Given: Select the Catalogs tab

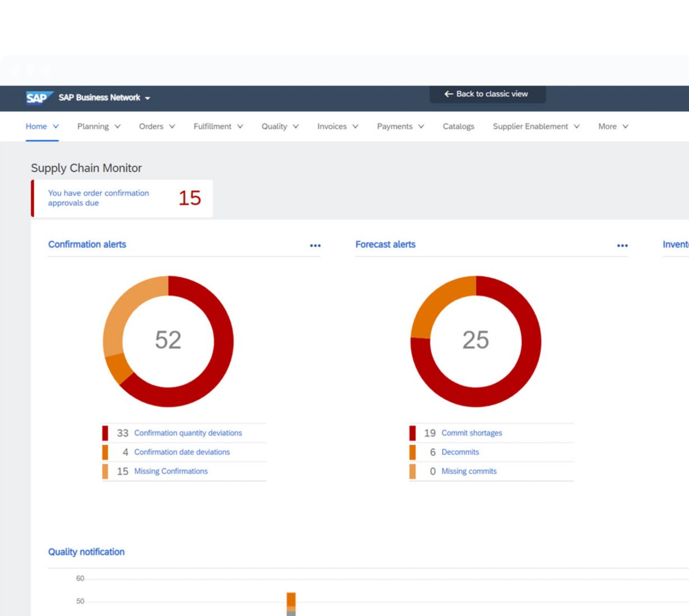Looking at the screenshot, I should point(458,127).
